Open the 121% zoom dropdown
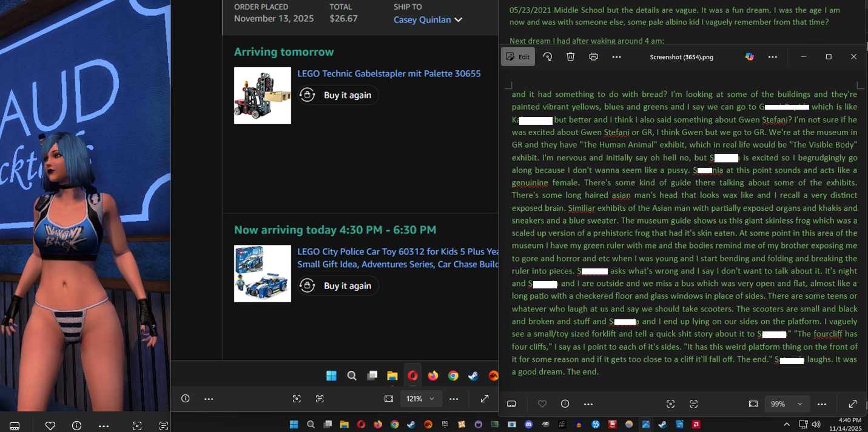The image size is (868, 432). (x=422, y=399)
